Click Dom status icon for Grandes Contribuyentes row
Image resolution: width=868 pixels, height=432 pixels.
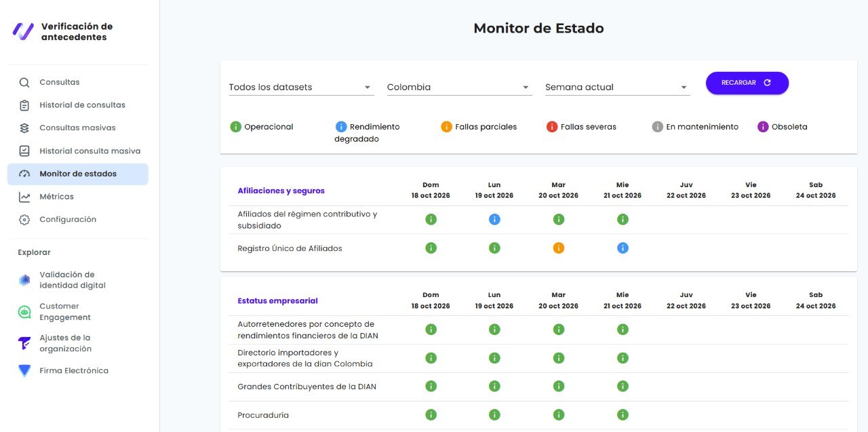431,387
